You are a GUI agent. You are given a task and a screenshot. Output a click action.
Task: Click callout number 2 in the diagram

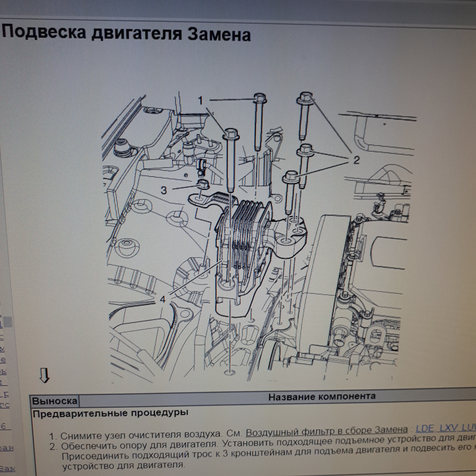pyautogui.click(x=356, y=160)
